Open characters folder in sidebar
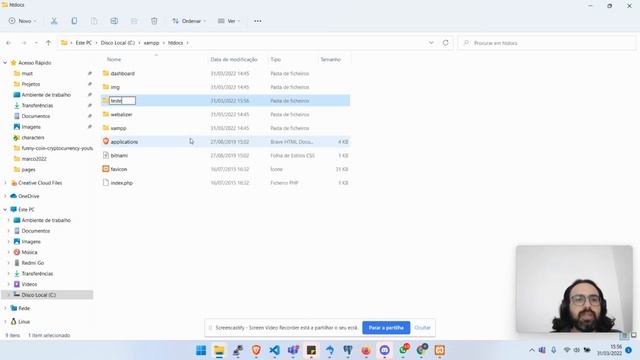Screen dimensions: 640x360 (33, 138)
